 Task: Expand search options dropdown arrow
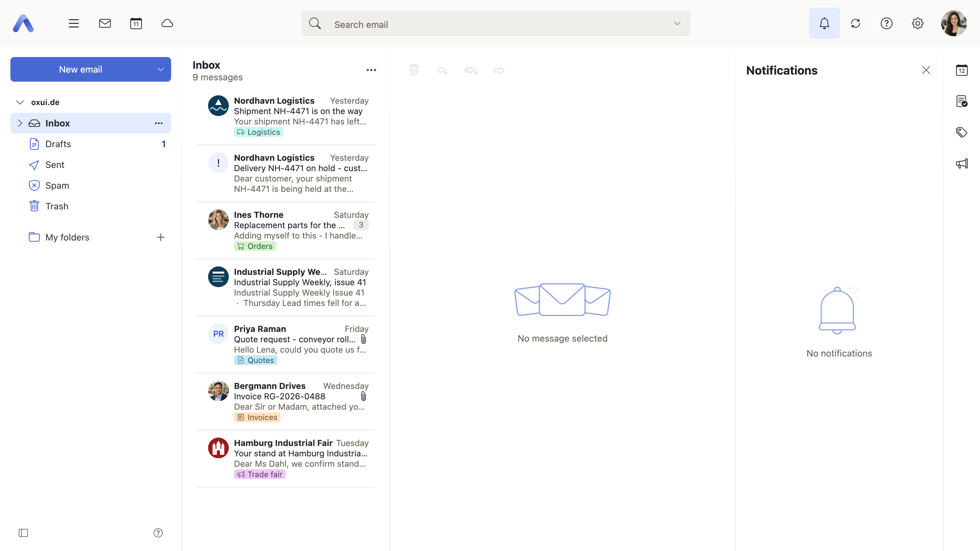[x=677, y=24]
